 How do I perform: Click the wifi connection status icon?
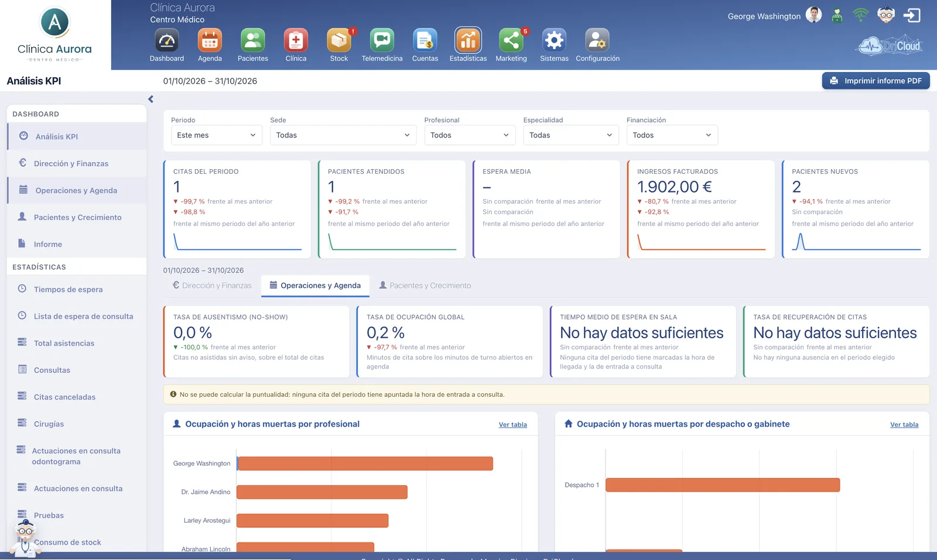coord(861,15)
